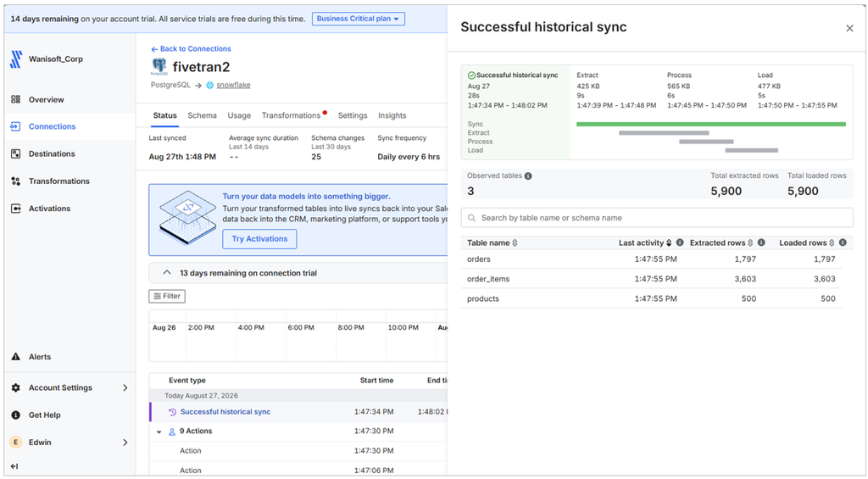Open the Insights tab
The image size is (868, 479).
392,115
